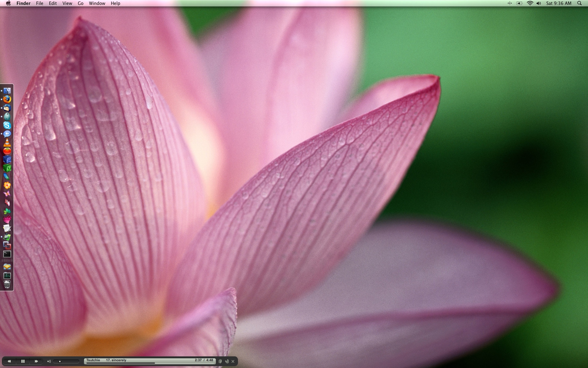This screenshot has width=588, height=368.
Task: Open the Apple menu
Action: pos(8,3)
